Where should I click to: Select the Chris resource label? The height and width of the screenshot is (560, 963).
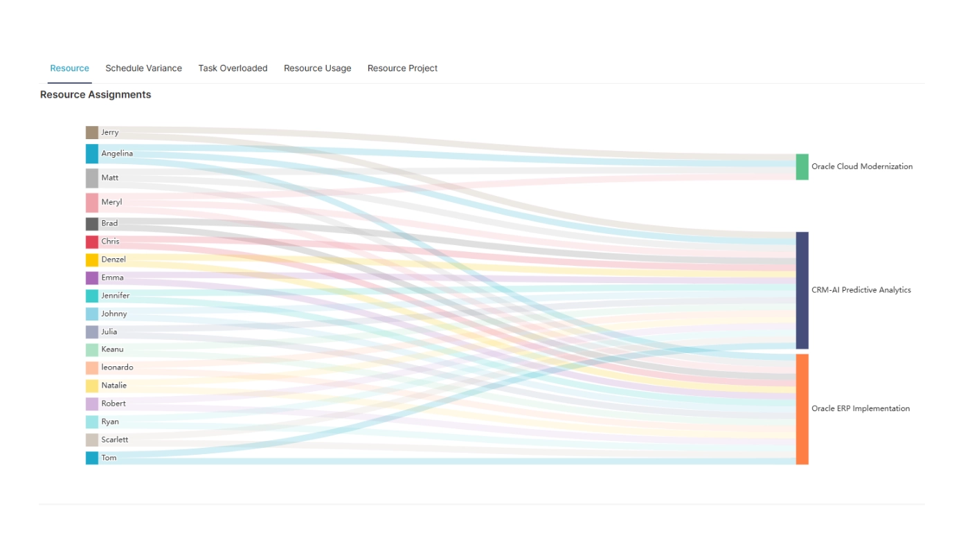[x=110, y=242]
